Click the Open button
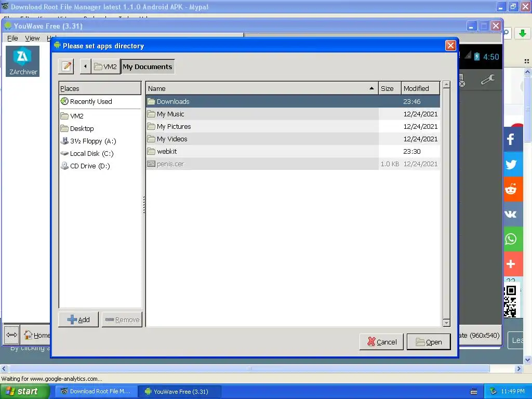 pos(429,342)
